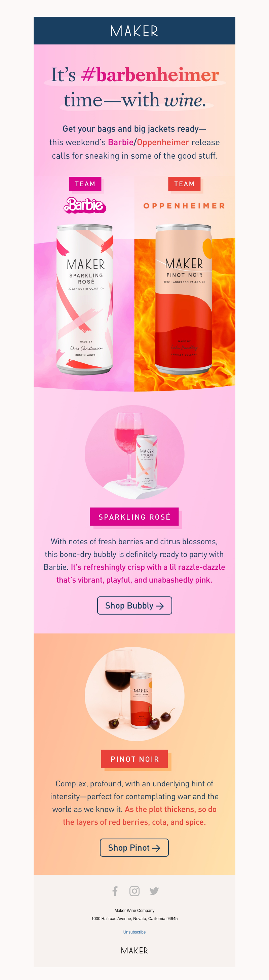Click the pink TEAM label above Barbie
The image size is (269, 980).
tap(85, 184)
